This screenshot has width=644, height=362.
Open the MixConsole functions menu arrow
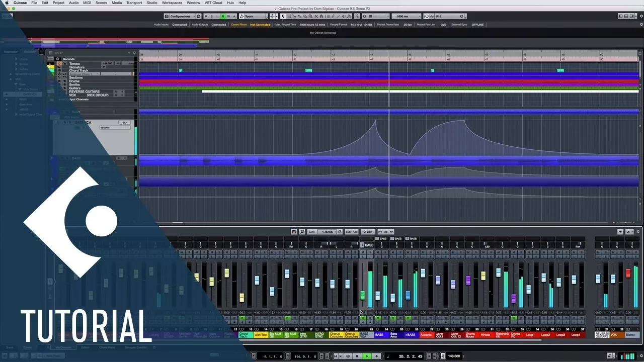[620, 232]
